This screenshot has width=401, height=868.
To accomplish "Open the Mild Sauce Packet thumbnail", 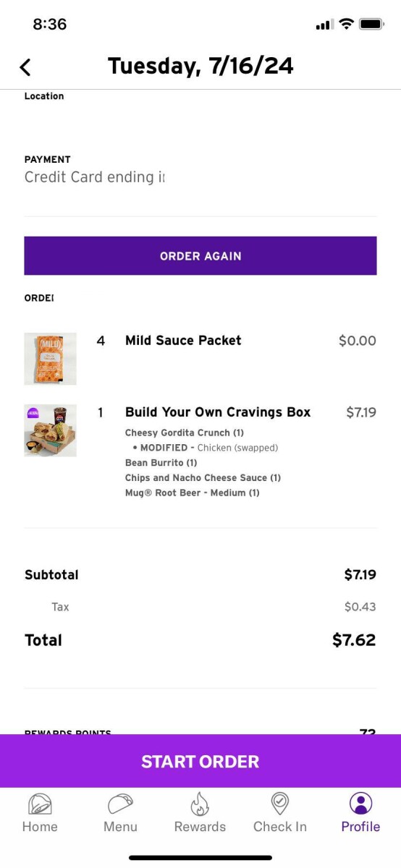I will [50, 359].
